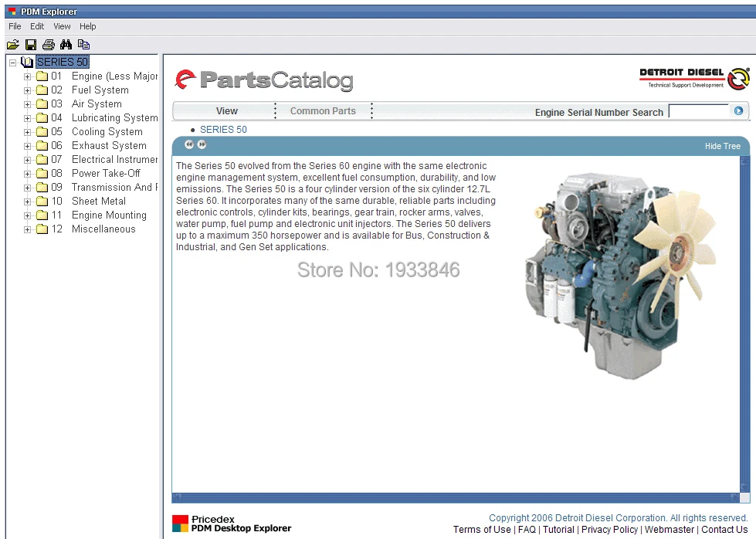Click the SERIES 50 breadcrumb link
Viewport: 756px width, 539px height.
tap(223, 130)
